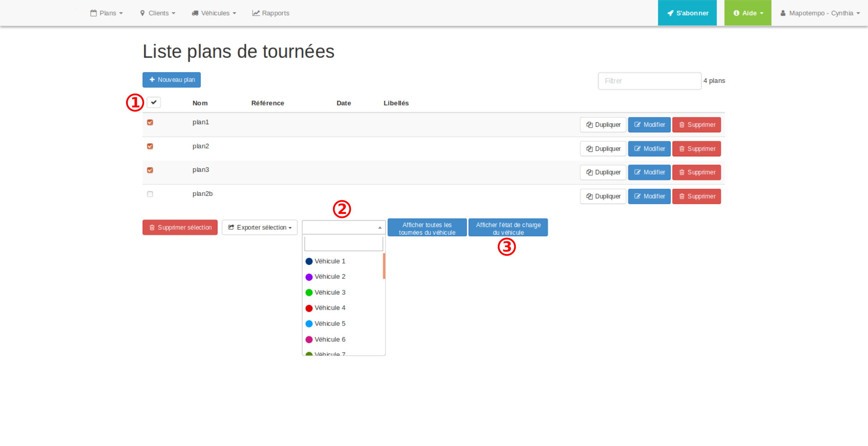Check the plan2b checkbox
This screenshot has width=868, height=446.
150,194
